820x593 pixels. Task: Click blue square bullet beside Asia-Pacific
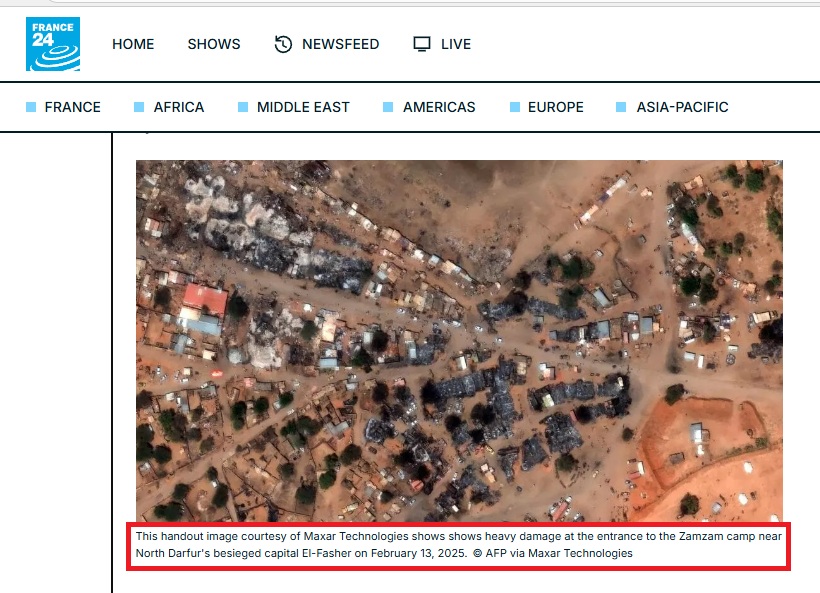click(622, 107)
